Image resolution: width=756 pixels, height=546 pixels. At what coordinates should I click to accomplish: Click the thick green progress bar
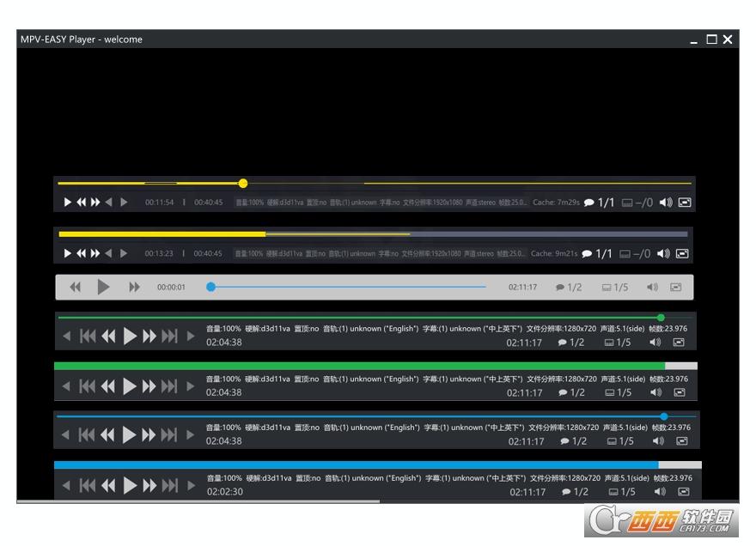pyautogui.click(x=375, y=367)
